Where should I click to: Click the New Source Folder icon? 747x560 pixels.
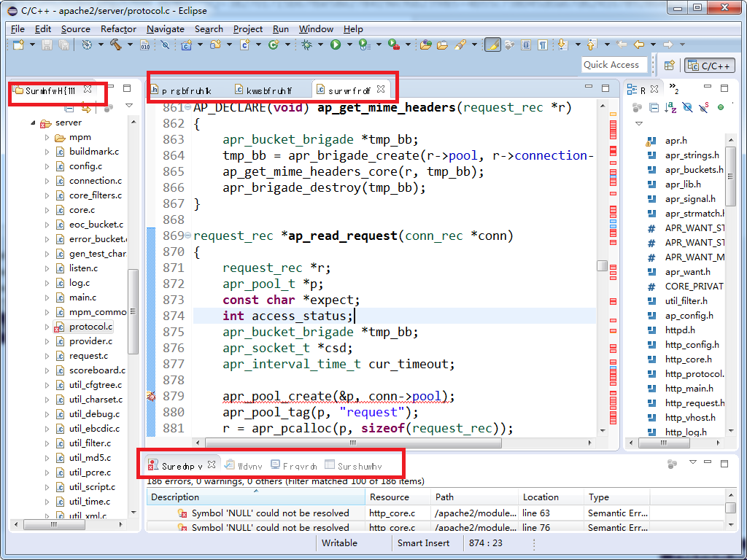pos(216,44)
